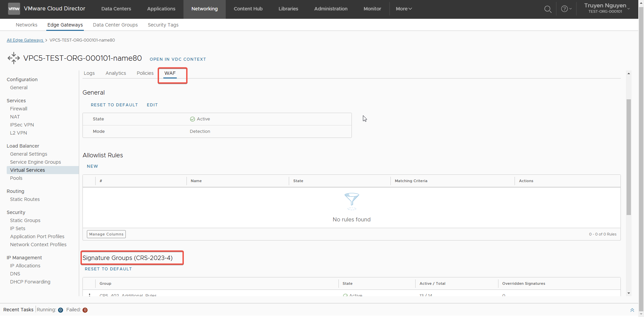Image resolution: width=644 pixels, height=317 pixels.
Task: Click EDIT in General section
Action: 152,105
